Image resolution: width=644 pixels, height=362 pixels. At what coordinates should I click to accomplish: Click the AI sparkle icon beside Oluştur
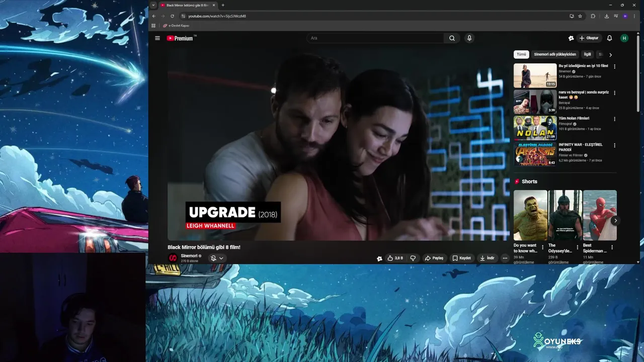point(571,38)
